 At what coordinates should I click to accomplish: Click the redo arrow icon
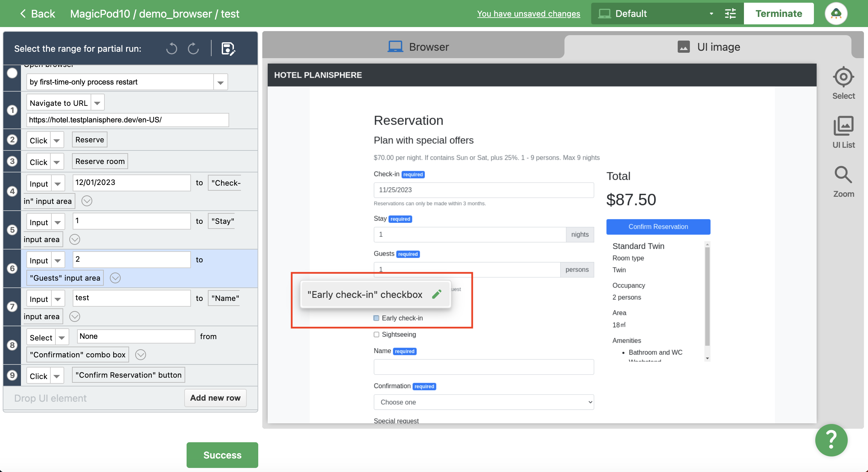click(193, 49)
